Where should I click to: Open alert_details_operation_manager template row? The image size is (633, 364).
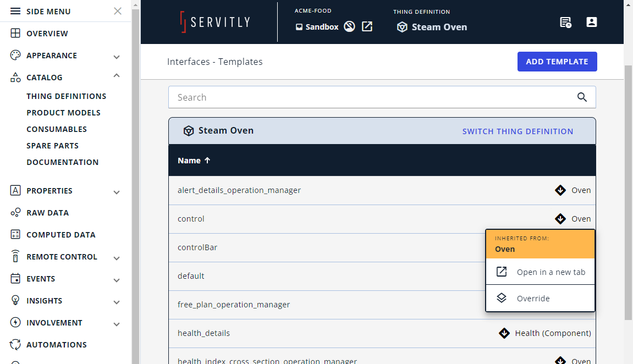[x=382, y=190]
